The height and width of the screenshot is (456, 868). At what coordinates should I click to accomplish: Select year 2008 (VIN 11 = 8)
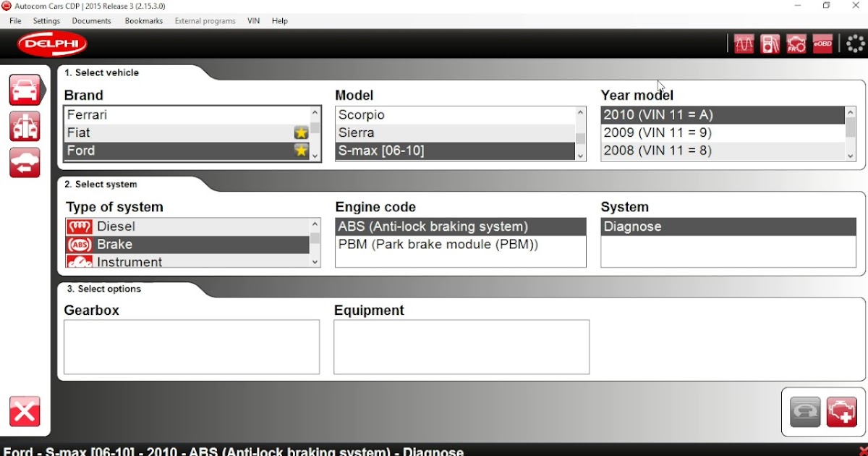[x=723, y=151]
